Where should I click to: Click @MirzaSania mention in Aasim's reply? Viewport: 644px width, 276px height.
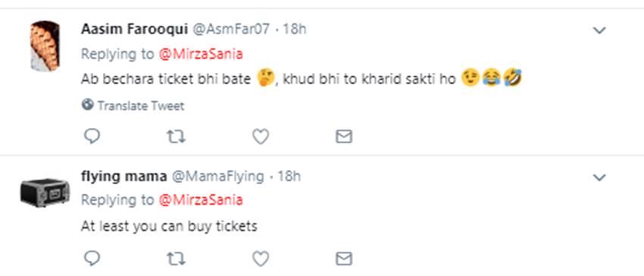click(x=201, y=54)
